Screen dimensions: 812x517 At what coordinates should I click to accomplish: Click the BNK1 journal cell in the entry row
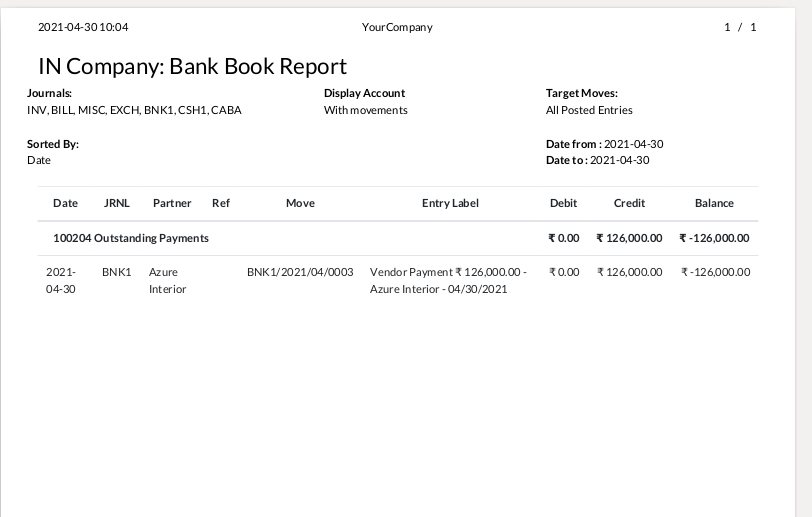[x=116, y=272]
